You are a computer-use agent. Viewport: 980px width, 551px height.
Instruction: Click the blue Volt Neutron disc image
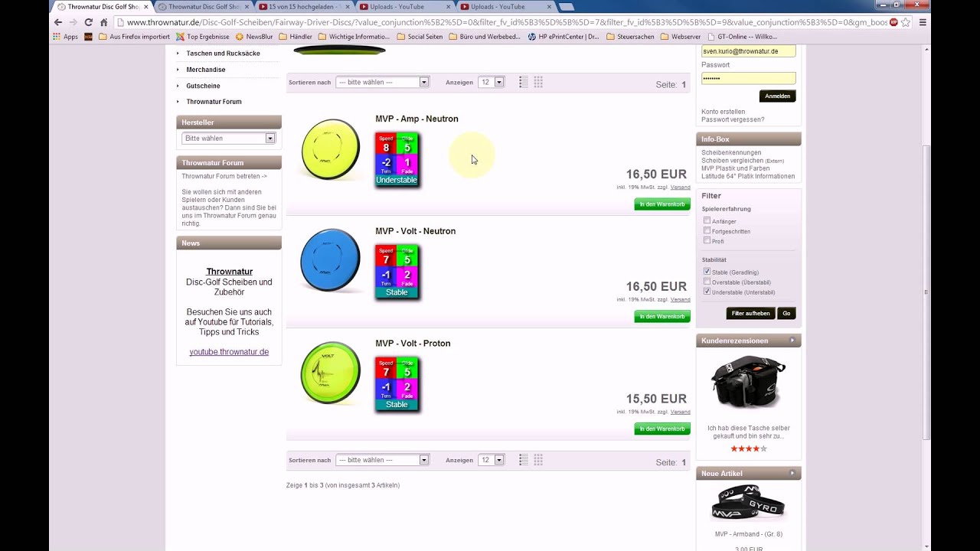click(x=331, y=260)
